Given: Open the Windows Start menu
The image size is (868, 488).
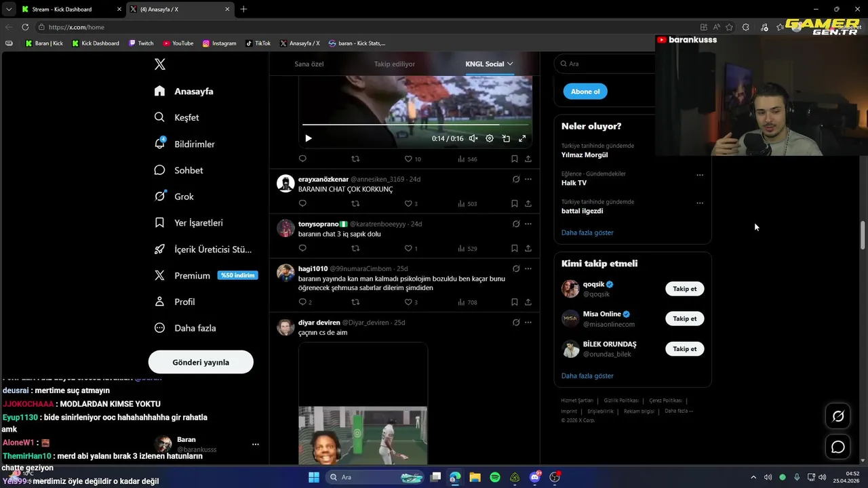Looking at the screenshot, I should [x=314, y=477].
